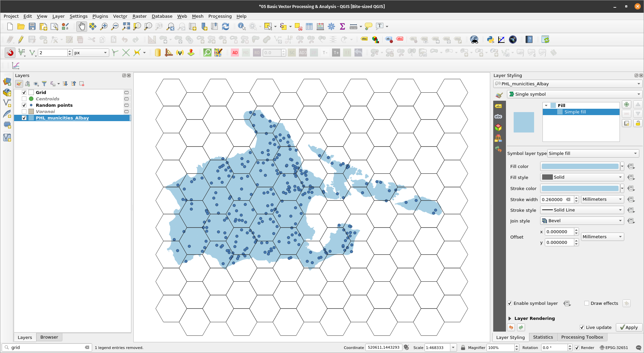This screenshot has width=644, height=353.
Task: Open the Fill style dropdown
Action: coord(582,177)
